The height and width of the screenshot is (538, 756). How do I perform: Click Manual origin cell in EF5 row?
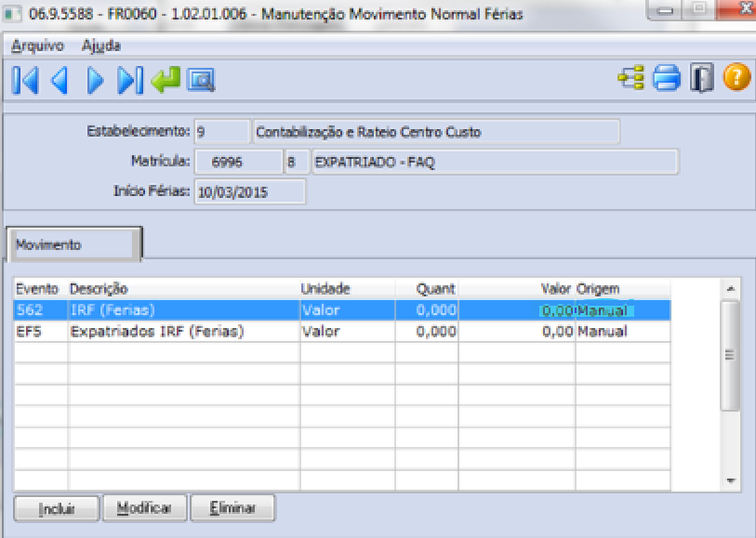pos(623,332)
